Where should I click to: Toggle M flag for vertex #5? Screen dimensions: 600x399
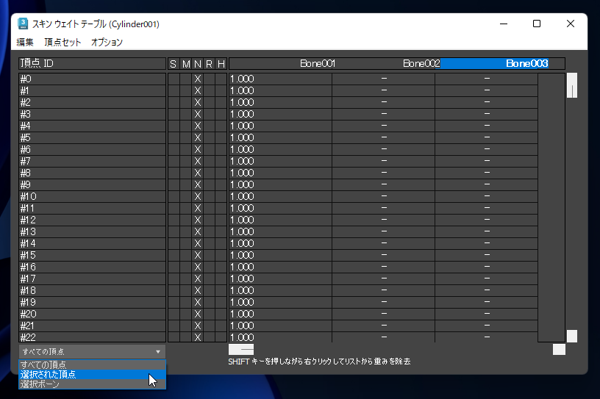[186, 138]
